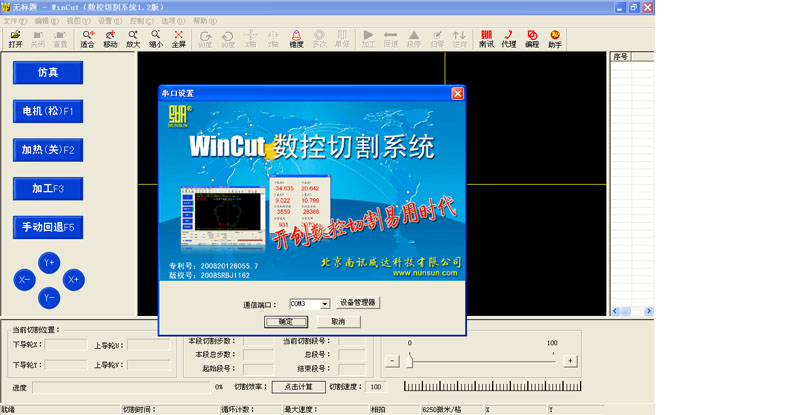This screenshot has height=415, width=800.
Task: Jog with the Y- round button
Action: pos(49,298)
